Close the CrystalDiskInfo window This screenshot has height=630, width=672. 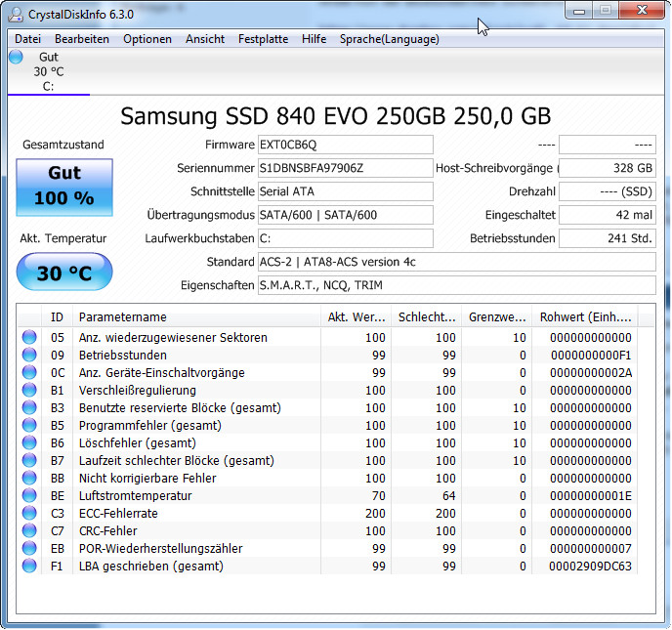(x=642, y=11)
